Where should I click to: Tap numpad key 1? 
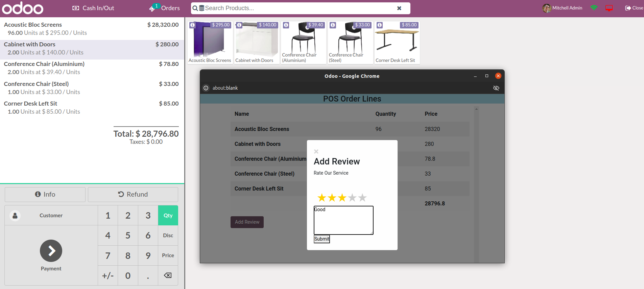108,216
